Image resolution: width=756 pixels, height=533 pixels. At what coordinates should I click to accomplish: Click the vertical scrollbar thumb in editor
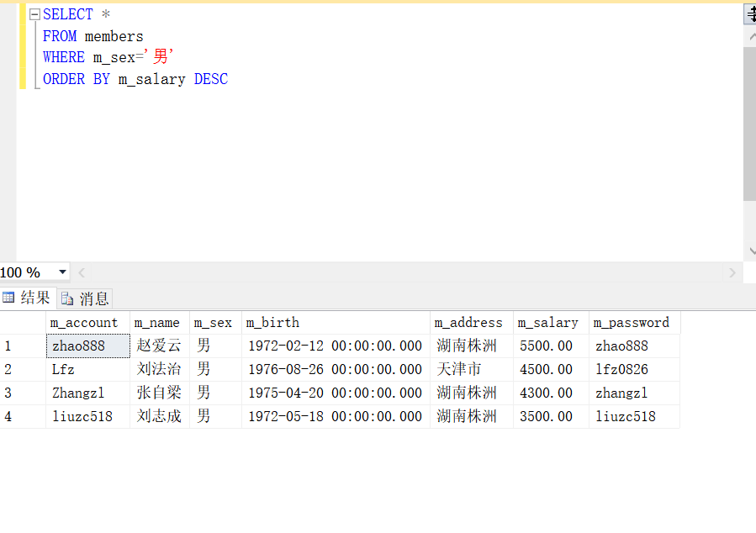coord(750,124)
